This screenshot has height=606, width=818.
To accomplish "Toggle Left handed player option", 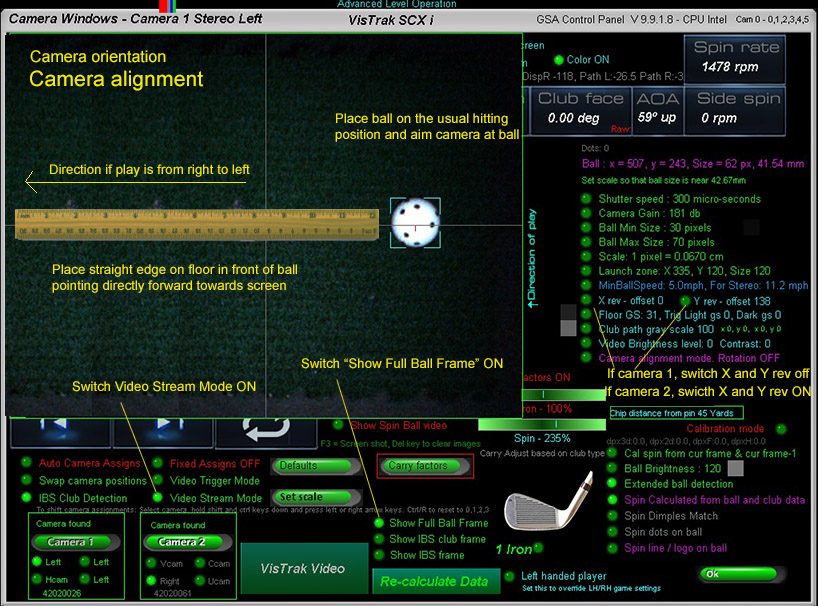I will click(510, 576).
